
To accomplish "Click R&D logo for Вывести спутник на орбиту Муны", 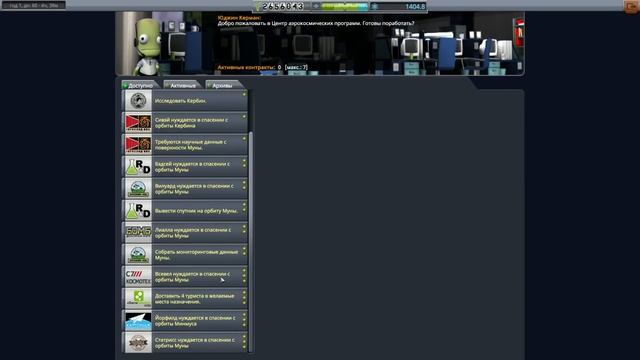I will (x=138, y=211).
